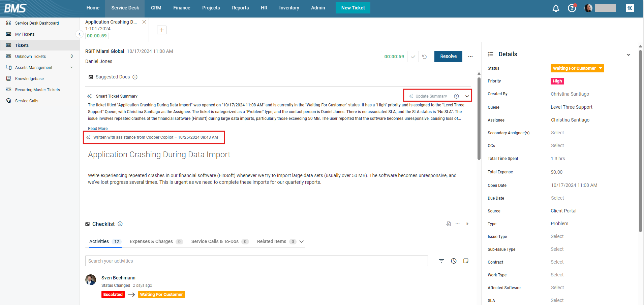Open the notifications bell
The width and height of the screenshot is (644, 305).
[556, 8]
